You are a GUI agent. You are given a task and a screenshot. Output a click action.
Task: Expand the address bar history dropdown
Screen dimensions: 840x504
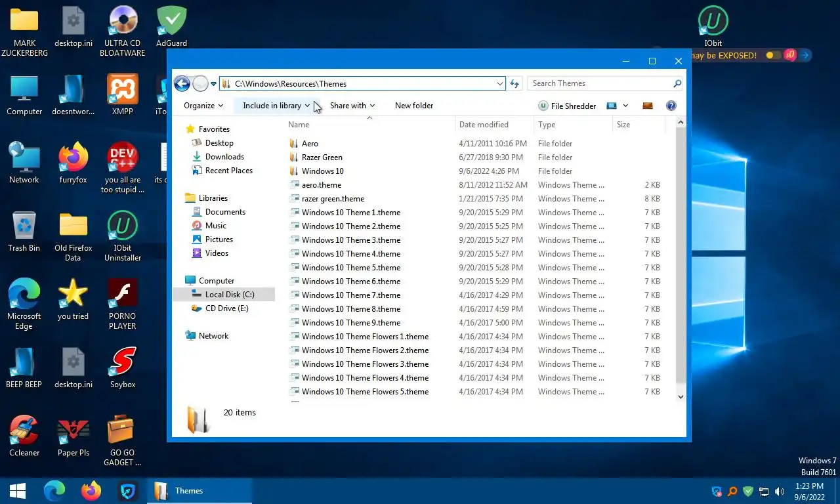click(x=500, y=84)
